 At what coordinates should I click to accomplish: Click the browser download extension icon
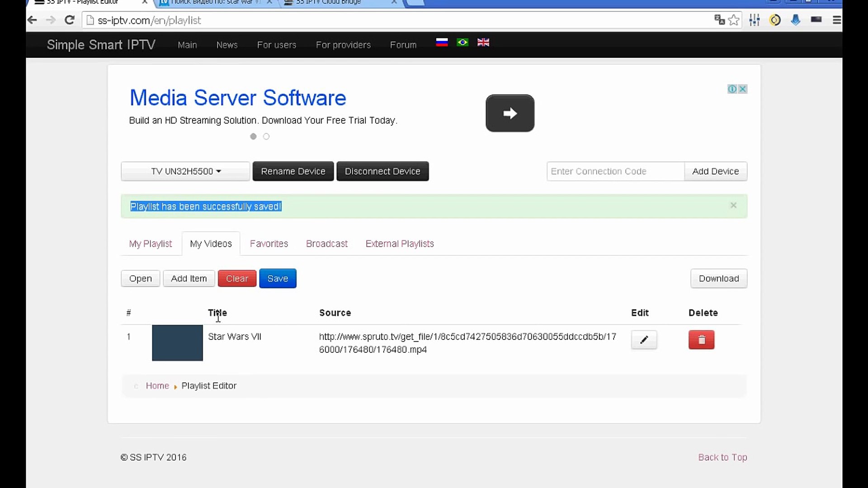[x=796, y=20]
